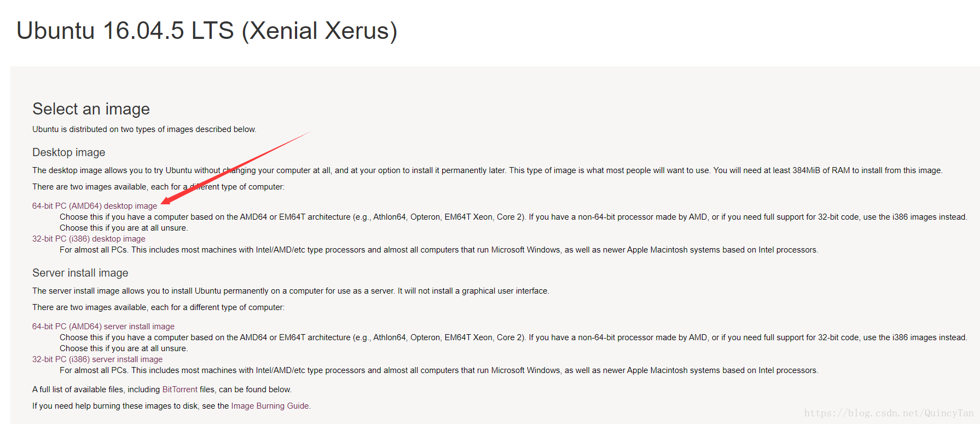
Task: Follow the BitTorrent link
Action: 180,389
